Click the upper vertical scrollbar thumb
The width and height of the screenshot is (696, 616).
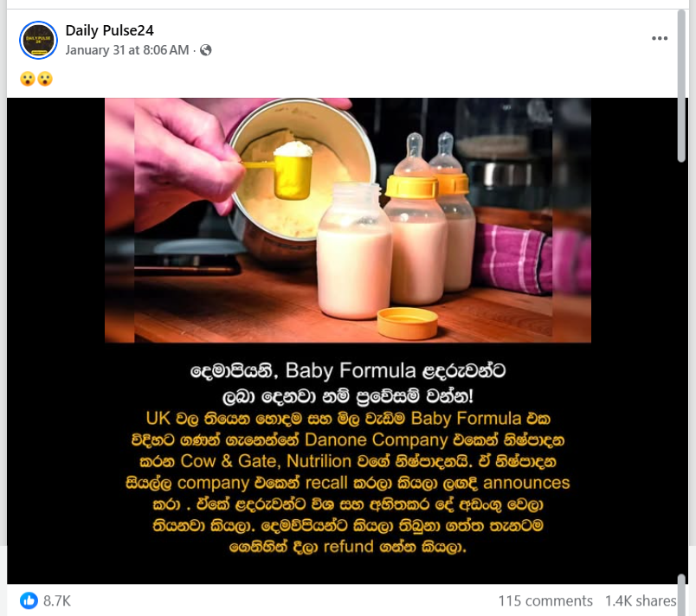click(681, 87)
